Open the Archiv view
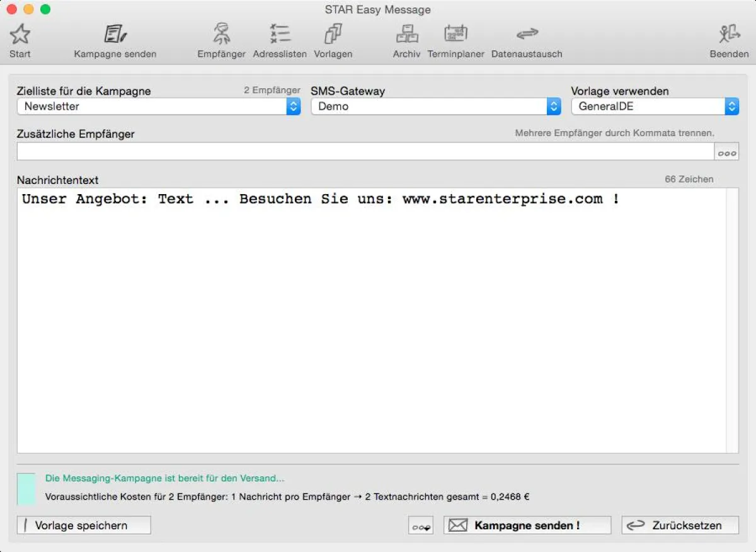756x552 pixels. tap(406, 38)
